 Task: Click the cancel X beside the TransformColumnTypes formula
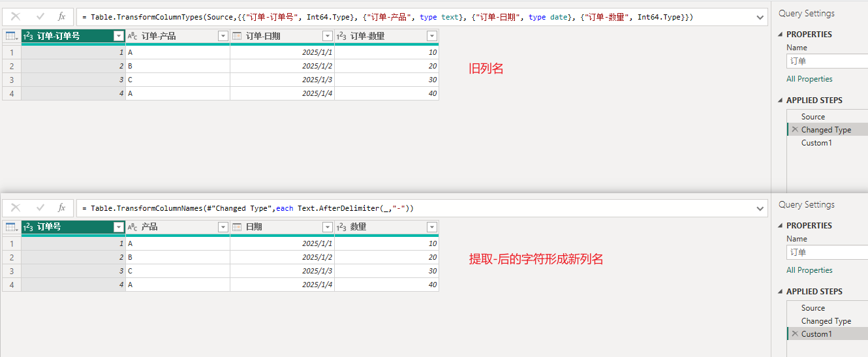(x=16, y=17)
